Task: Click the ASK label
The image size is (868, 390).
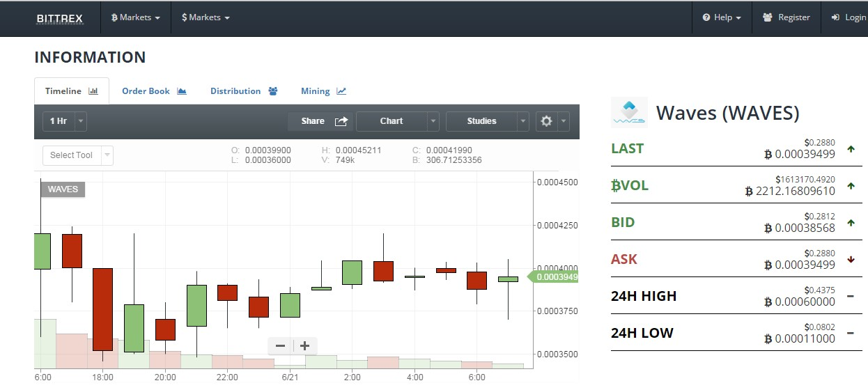Action: 624,259
